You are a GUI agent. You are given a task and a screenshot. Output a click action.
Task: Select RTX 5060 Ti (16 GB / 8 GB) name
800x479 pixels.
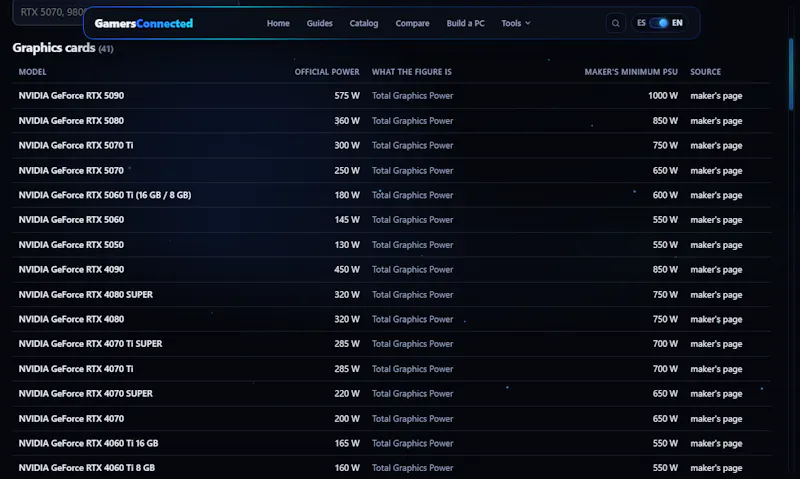[x=105, y=195]
